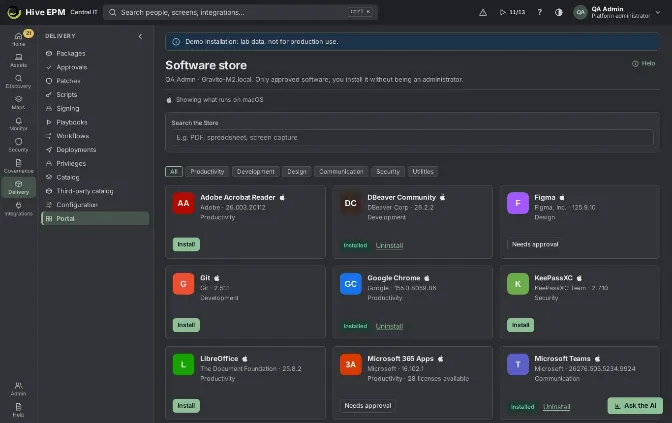Screen dimensions: 672x423
Task: Uninstall Microsoft Teams
Action: pos(556,407)
